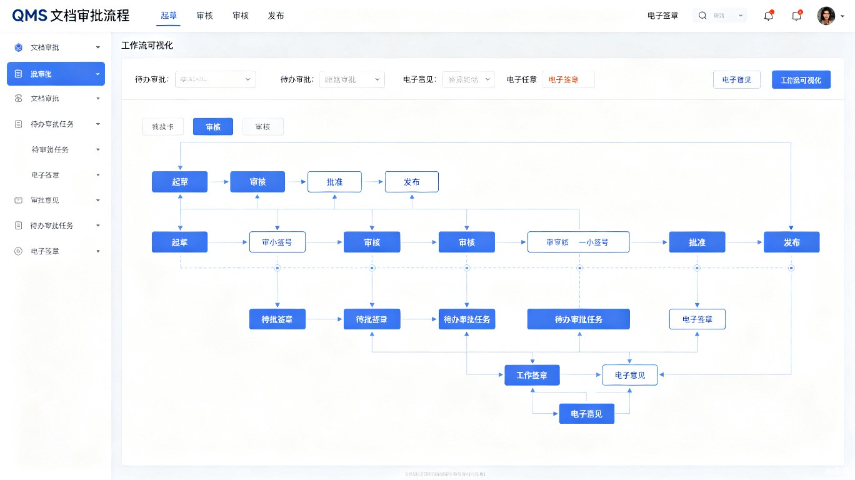The width and height of the screenshot is (855, 480).
Task: Select the highlighted blue sidebar menu item
Action: click(x=56, y=74)
